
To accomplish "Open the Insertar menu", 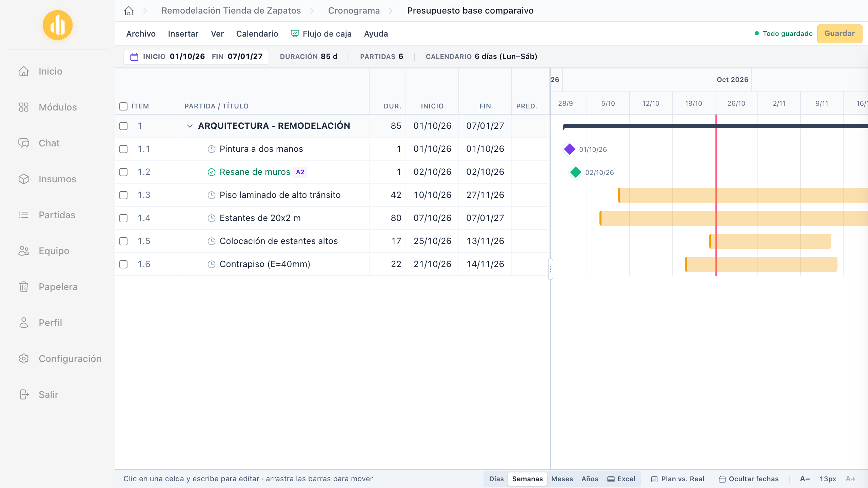I will click(x=183, y=34).
